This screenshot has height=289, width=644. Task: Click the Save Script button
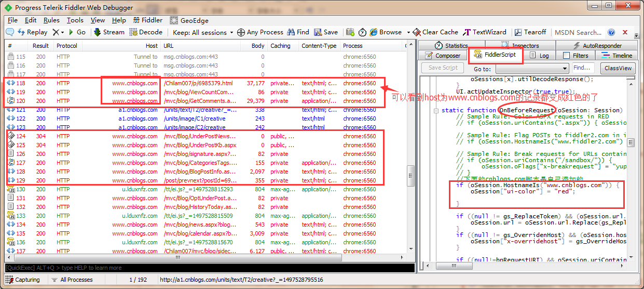(443, 68)
